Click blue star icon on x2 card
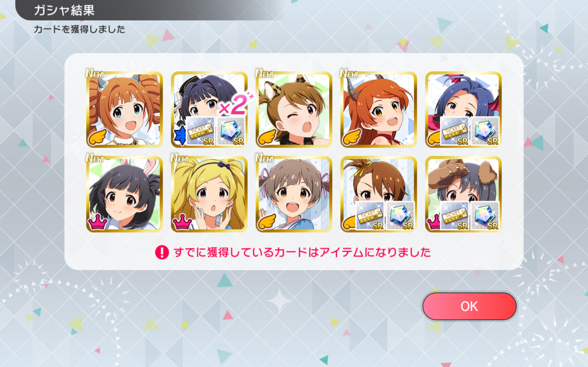 tap(180, 135)
